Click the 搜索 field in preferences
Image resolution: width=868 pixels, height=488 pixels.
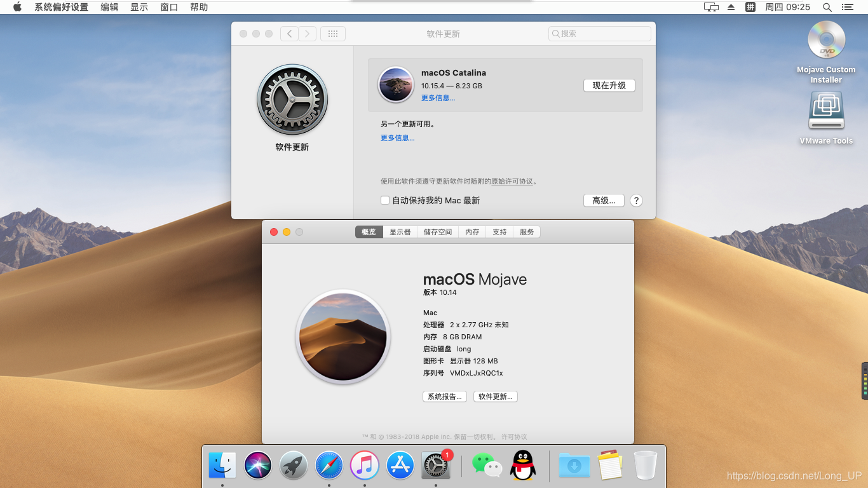pyautogui.click(x=600, y=34)
